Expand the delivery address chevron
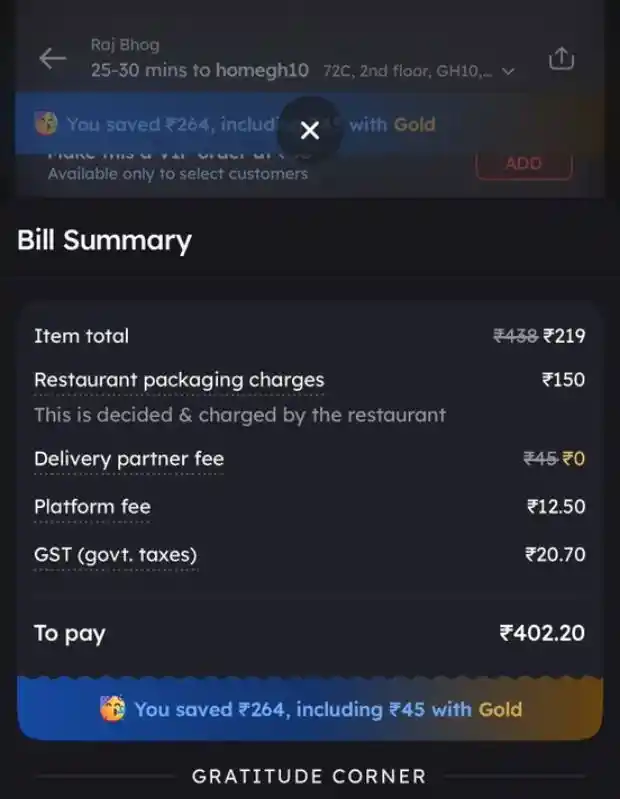This screenshot has height=799, width=620. coord(508,71)
